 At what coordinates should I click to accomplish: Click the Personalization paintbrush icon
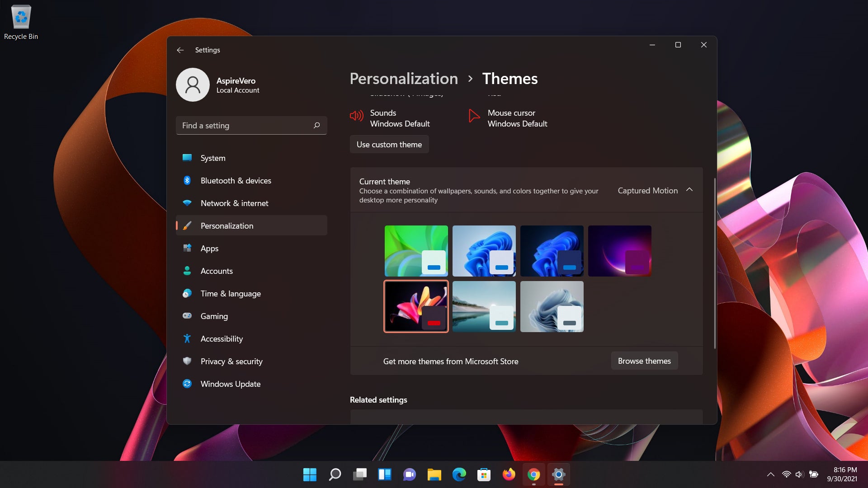pyautogui.click(x=187, y=225)
